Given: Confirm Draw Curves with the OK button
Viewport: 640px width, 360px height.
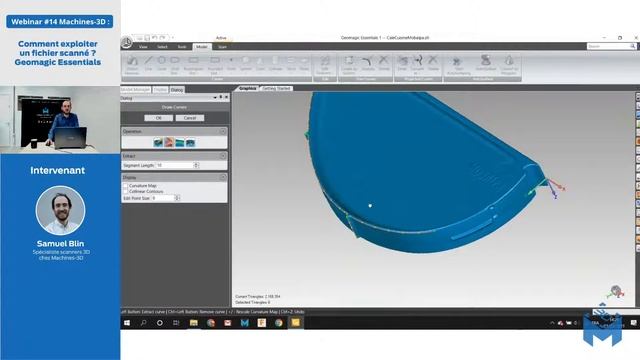Looking at the screenshot, I should click(158, 118).
